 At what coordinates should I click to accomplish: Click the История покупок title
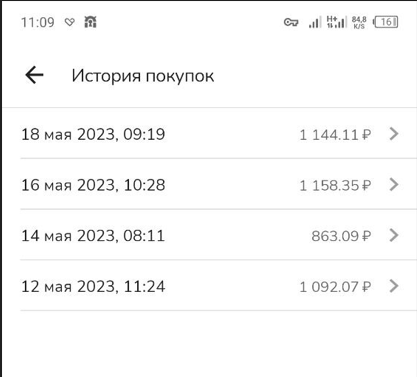point(143,76)
